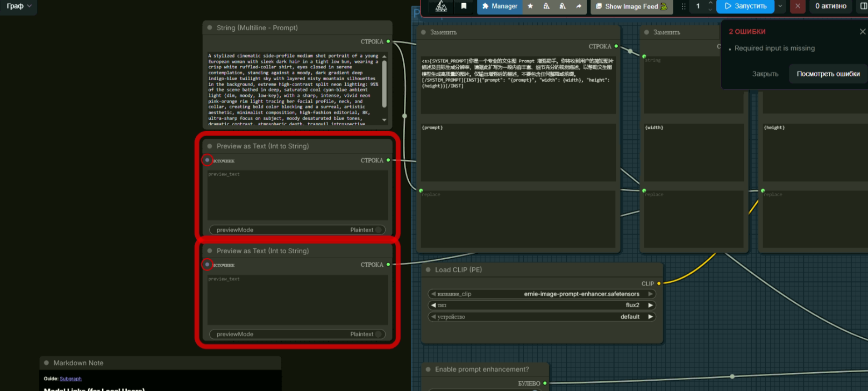Click the Запустить run button
The image size is (868, 391).
click(746, 6)
